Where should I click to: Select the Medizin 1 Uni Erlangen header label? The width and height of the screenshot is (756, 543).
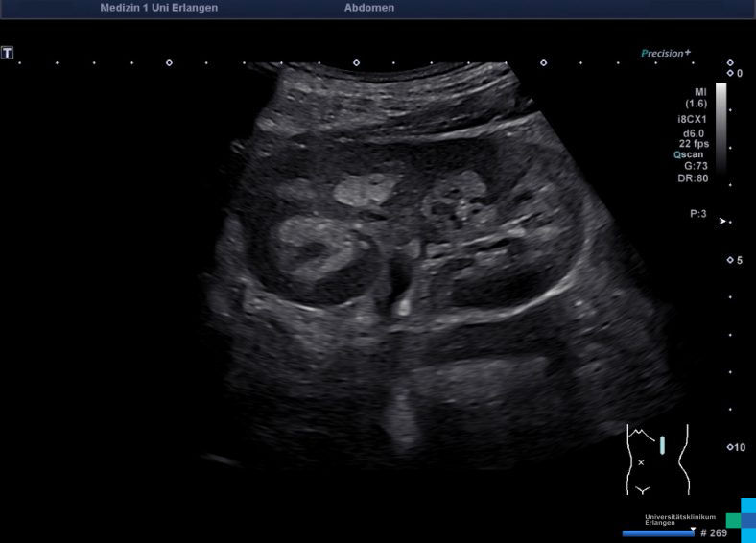point(158,8)
